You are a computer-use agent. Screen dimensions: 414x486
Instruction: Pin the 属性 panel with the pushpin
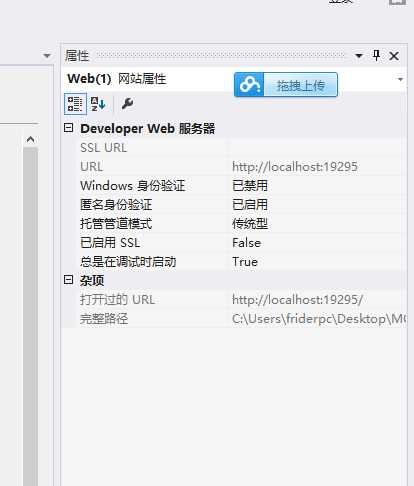click(376, 56)
